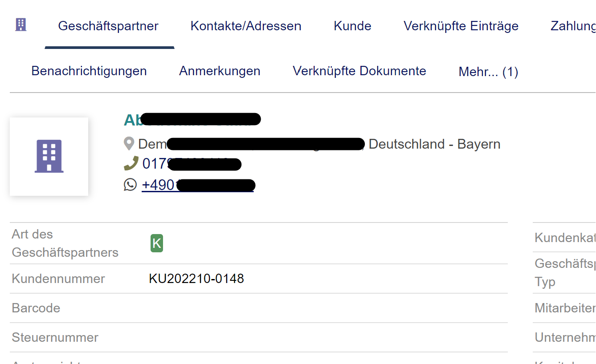Open the Geschäftspartner tab
This screenshot has height=364, width=596.
pyautogui.click(x=108, y=26)
